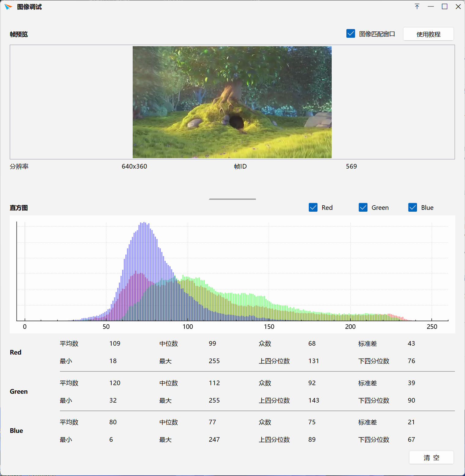
Task: Click histogram x-axis label 100
Action: (188, 327)
